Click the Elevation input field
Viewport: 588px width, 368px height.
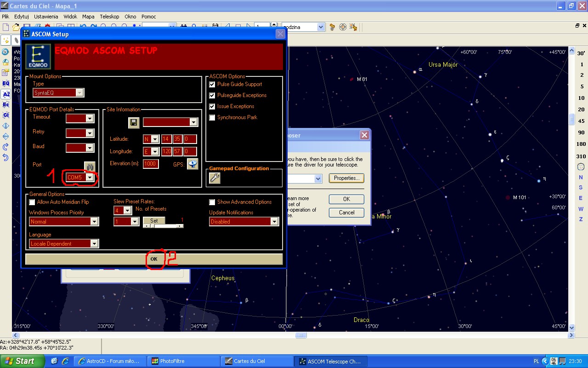click(151, 164)
